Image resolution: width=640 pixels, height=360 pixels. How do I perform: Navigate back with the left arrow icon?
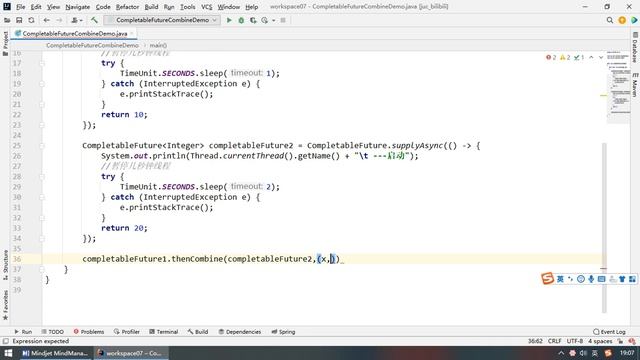(x=47, y=20)
